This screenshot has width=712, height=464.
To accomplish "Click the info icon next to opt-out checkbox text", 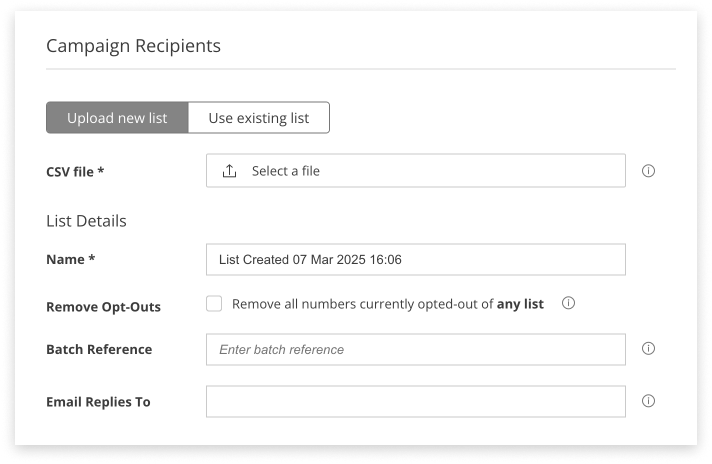I will coord(568,303).
